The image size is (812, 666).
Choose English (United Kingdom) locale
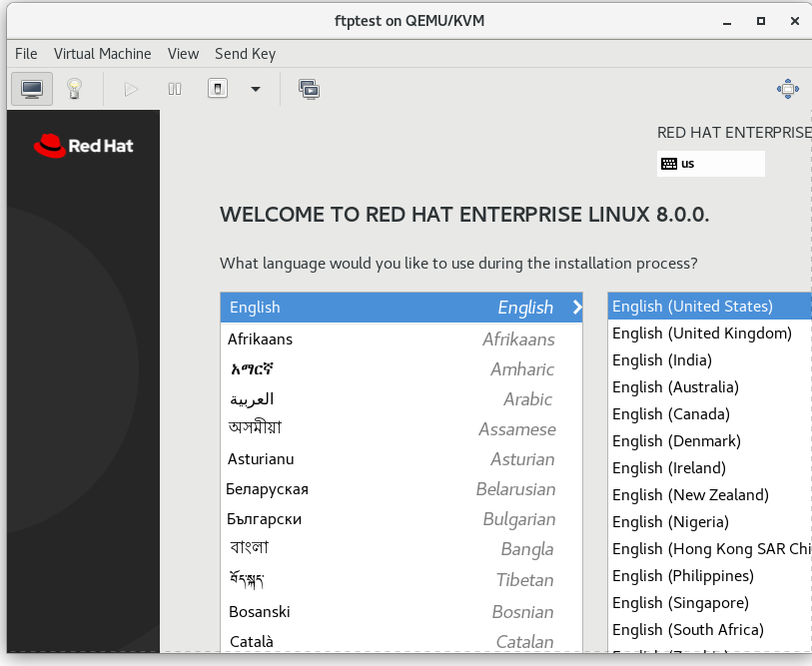pos(709,333)
